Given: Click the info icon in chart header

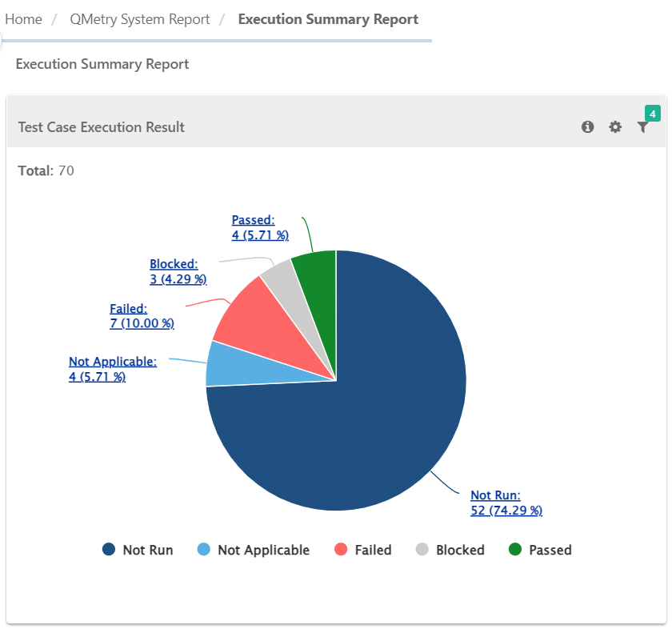Looking at the screenshot, I should click(x=588, y=126).
